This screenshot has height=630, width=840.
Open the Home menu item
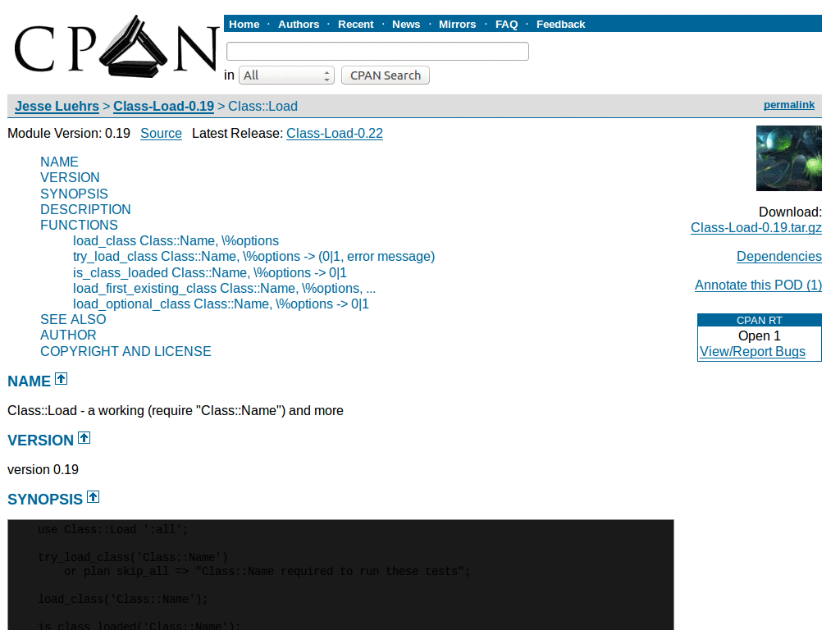coord(244,24)
